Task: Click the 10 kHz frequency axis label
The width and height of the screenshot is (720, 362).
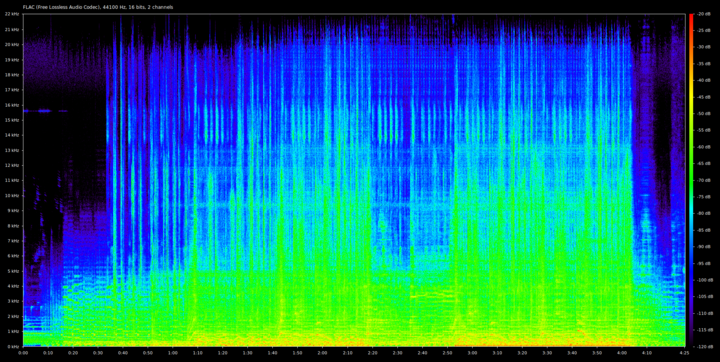Action: 11,195
